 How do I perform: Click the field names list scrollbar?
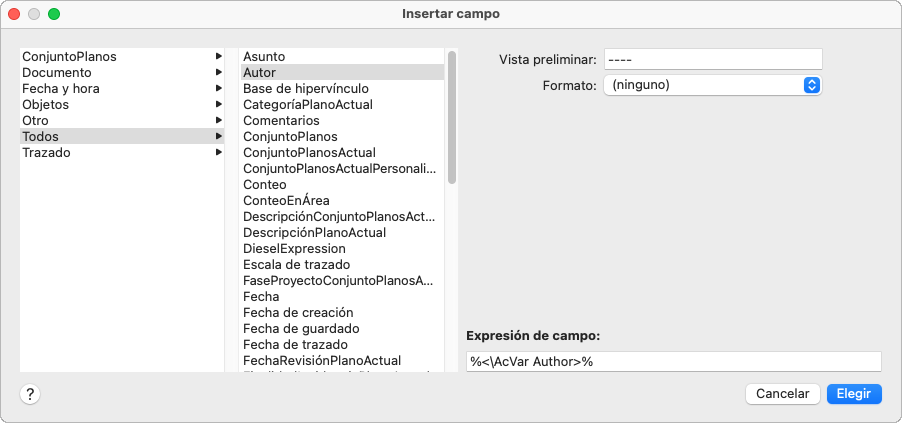[x=452, y=117]
